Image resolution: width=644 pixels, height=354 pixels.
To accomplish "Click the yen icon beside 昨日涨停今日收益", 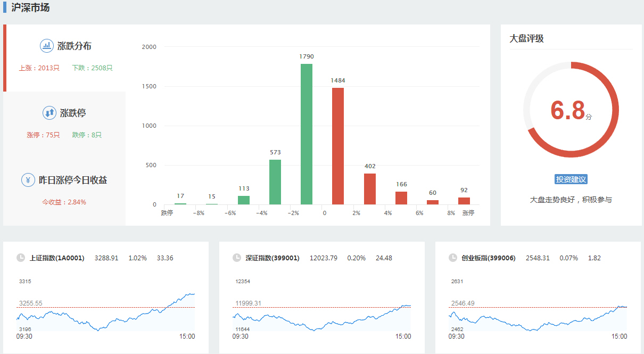I will 28,180.
